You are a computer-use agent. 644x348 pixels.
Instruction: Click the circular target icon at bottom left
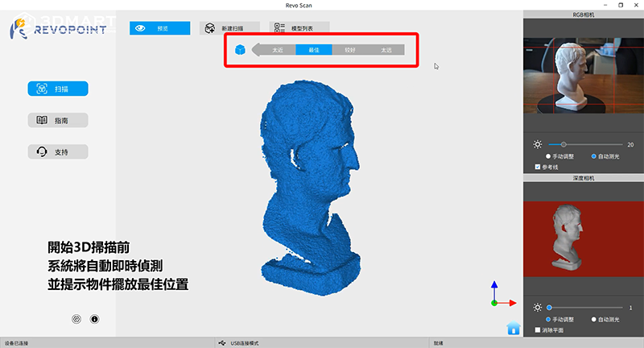click(x=76, y=319)
